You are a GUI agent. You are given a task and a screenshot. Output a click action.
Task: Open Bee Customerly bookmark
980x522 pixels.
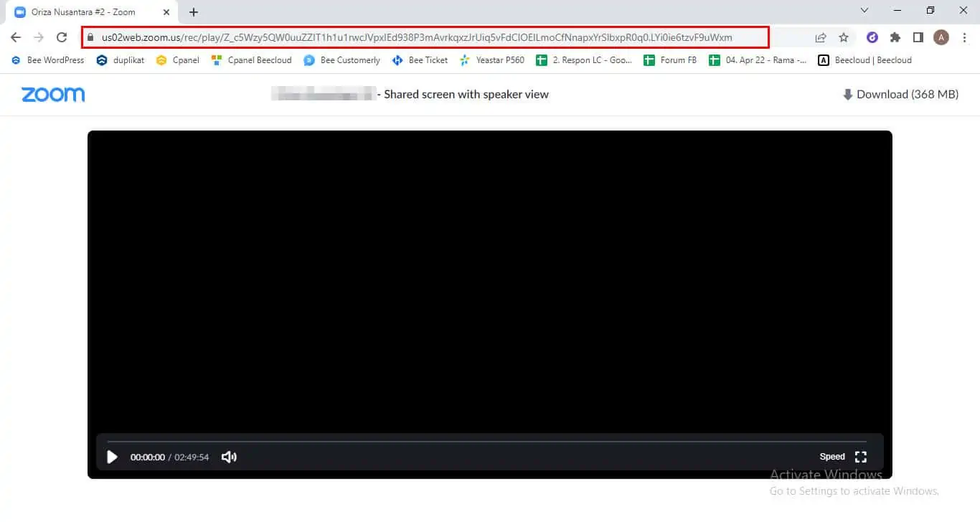(x=342, y=60)
